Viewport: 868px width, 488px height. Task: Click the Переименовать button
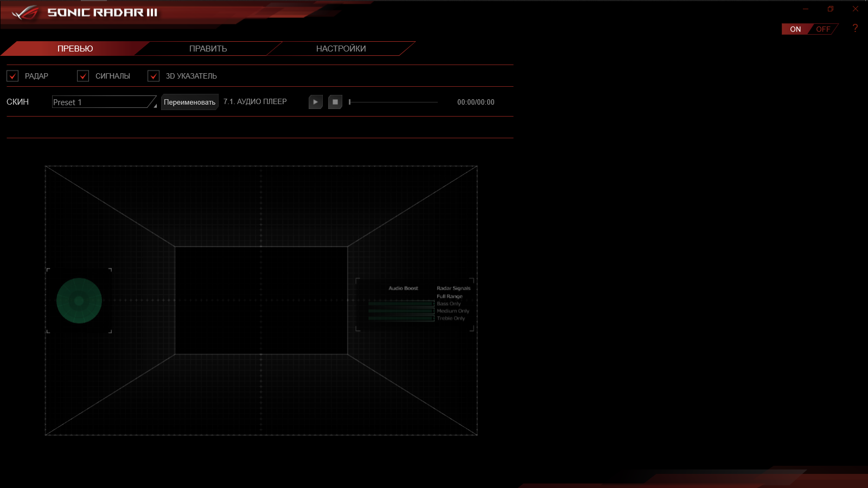click(189, 102)
